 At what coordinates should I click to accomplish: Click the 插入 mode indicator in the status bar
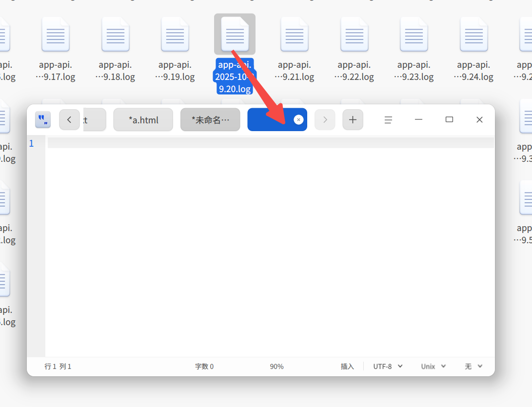click(347, 367)
